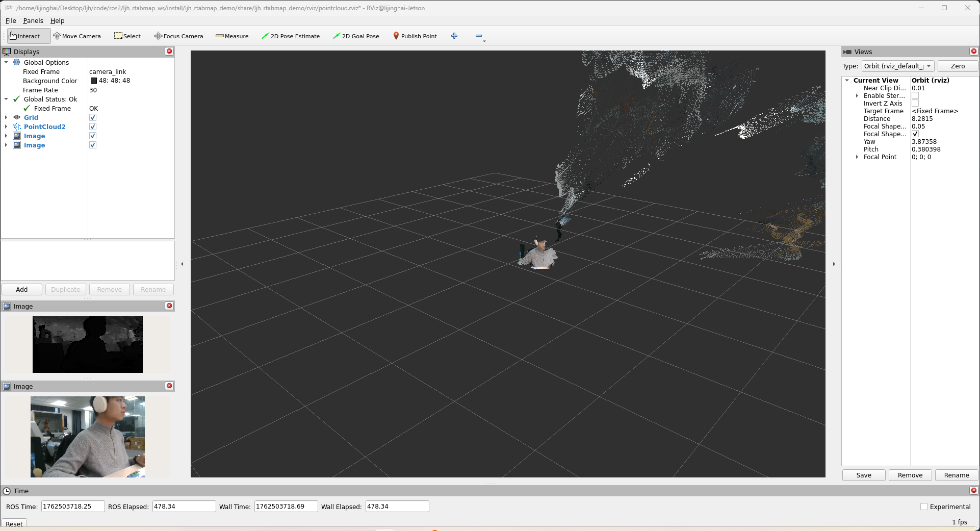Image resolution: width=980 pixels, height=531 pixels.
Task: Click the Global Options gear icon
Action: (x=17, y=62)
